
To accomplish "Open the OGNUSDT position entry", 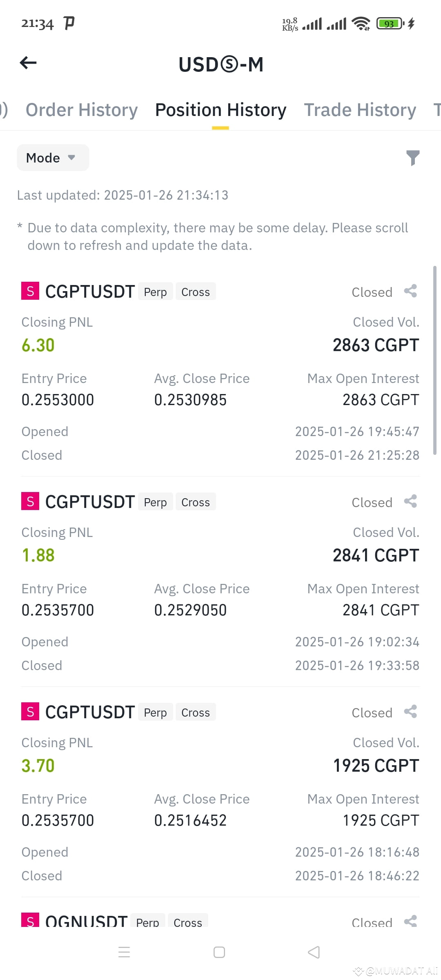I will (x=220, y=920).
